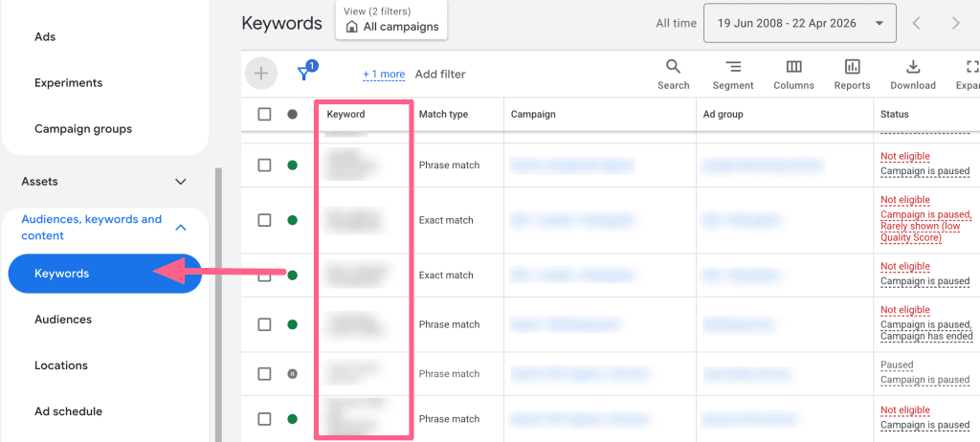The image size is (980, 442).
Task: Expand the Assets section
Action: point(105,182)
